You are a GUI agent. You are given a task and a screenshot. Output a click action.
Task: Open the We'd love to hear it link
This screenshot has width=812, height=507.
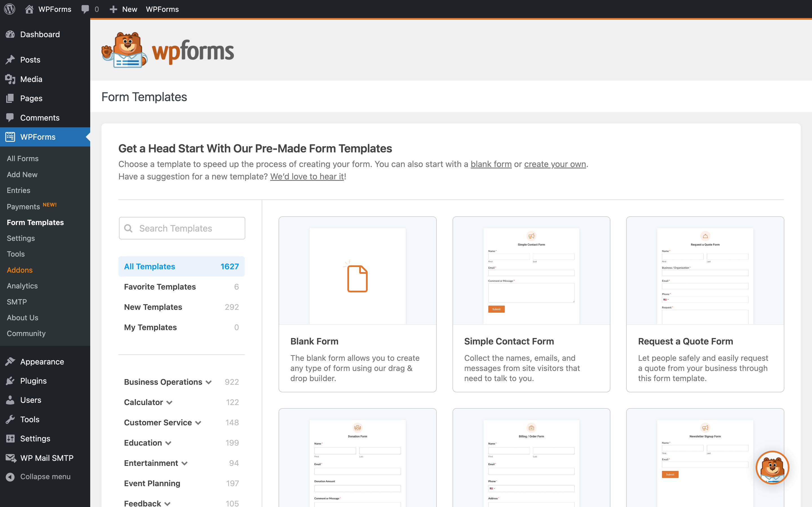[x=307, y=176]
